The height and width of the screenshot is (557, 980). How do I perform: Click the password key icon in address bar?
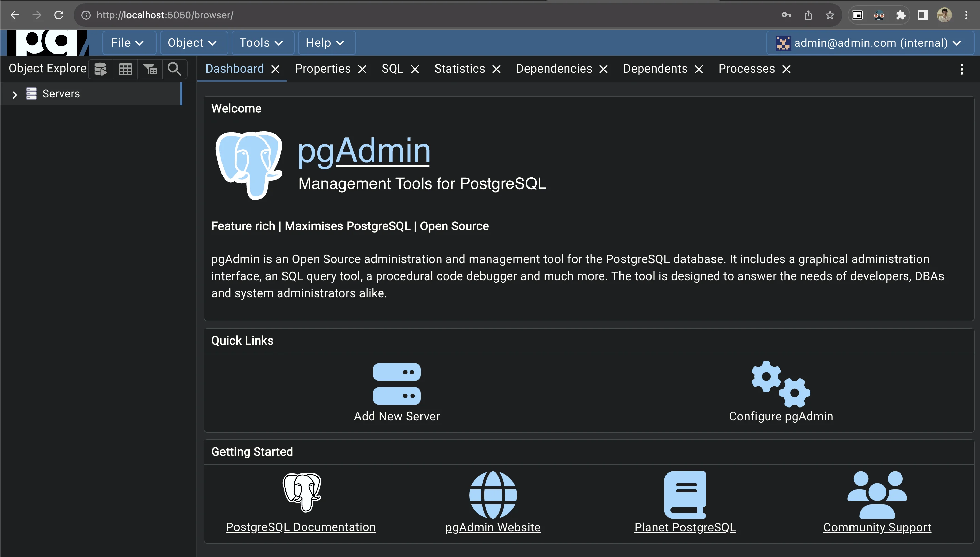click(x=786, y=15)
